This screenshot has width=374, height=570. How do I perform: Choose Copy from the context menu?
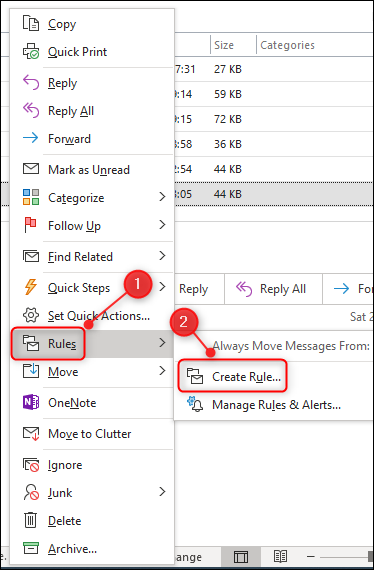coord(62,24)
